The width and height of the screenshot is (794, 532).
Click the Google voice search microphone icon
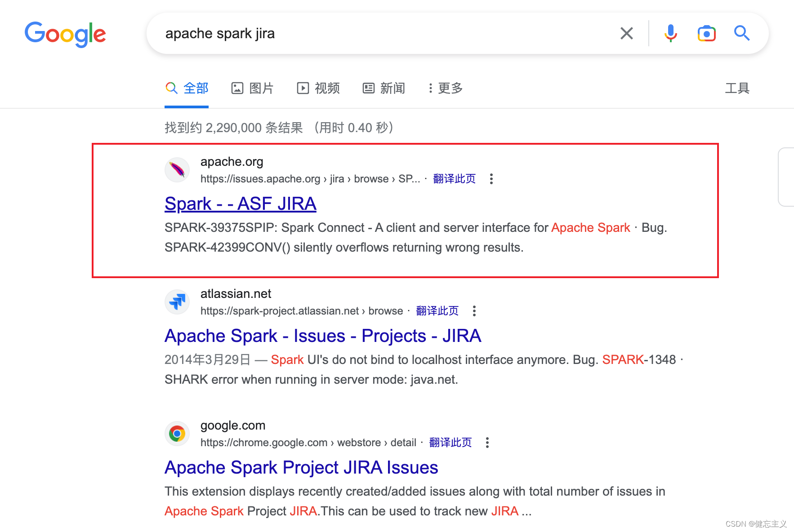(x=670, y=33)
